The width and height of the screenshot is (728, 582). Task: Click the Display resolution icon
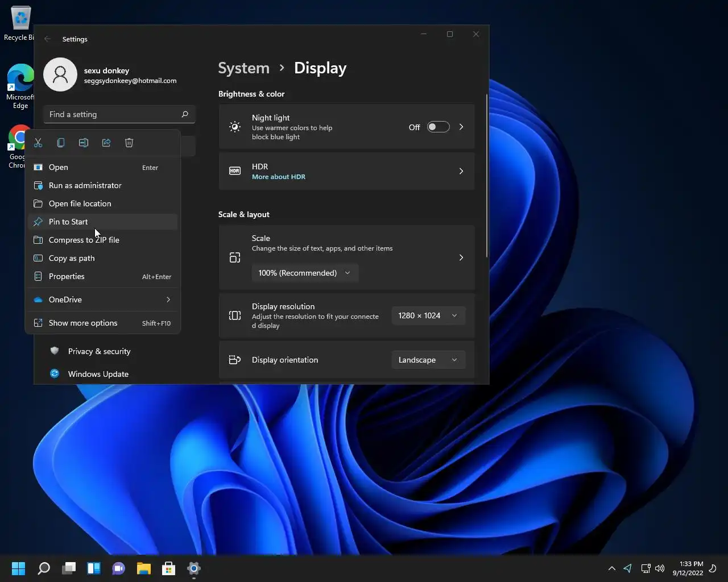(235, 315)
